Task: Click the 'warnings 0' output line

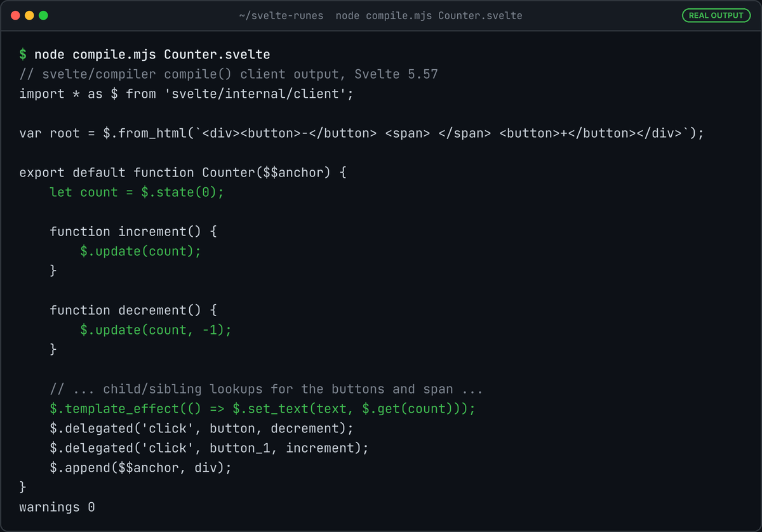Action: (x=57, y=507)
